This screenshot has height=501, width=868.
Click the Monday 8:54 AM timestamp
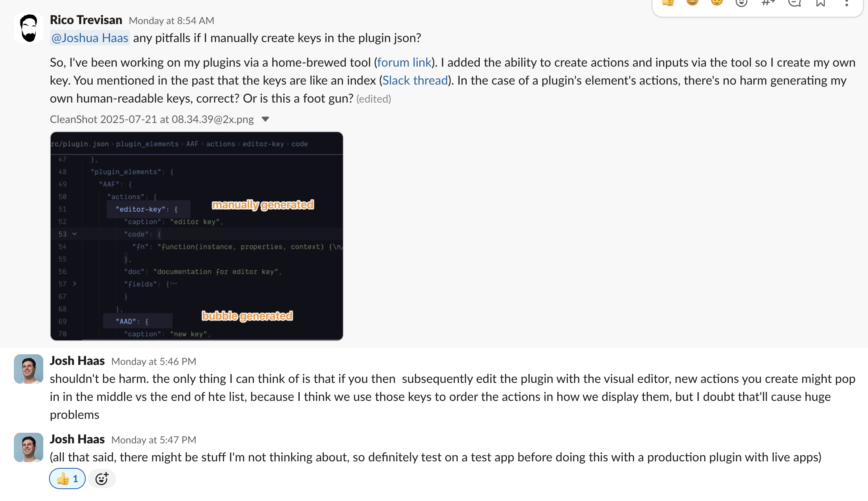point(171,21)
